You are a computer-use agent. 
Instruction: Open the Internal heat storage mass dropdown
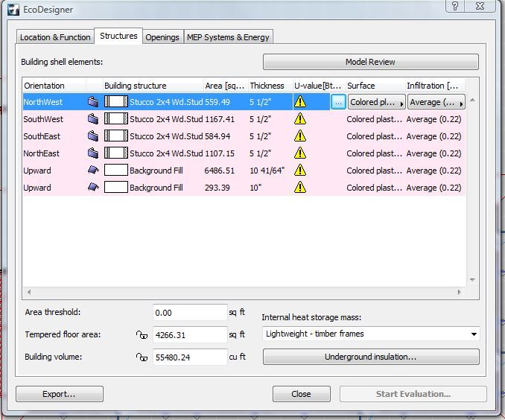coord(371,334)
